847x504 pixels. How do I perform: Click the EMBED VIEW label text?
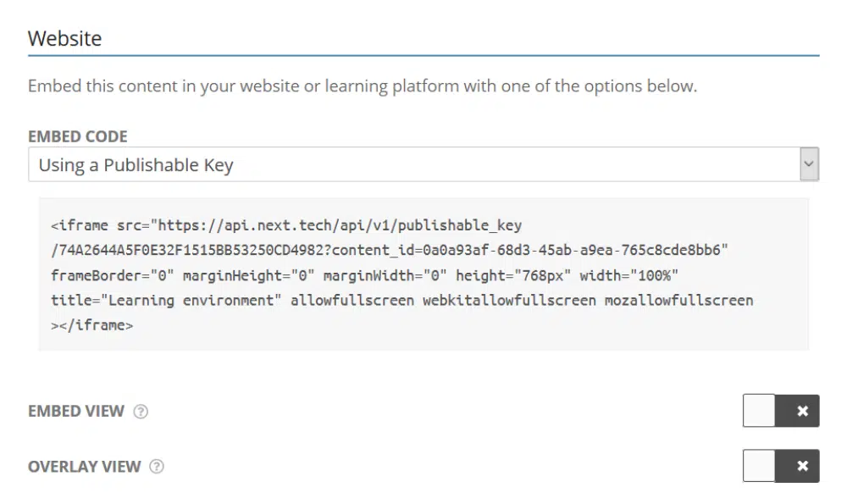pyautogui.click(x=76, y=412)
